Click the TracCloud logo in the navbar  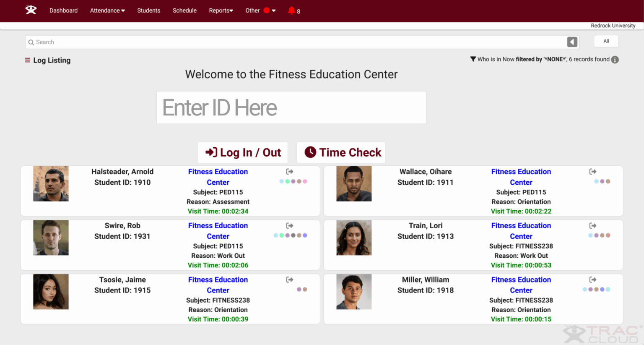(x=31, y=10)
